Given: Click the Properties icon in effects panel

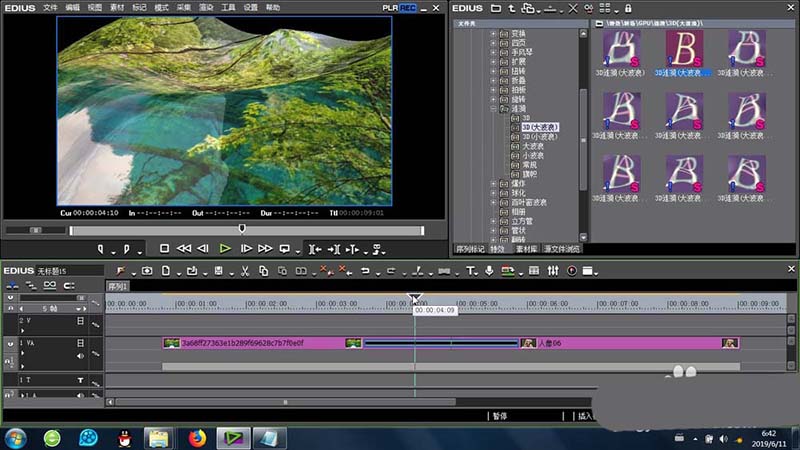Looking at the screenshot, I should 589,8.
